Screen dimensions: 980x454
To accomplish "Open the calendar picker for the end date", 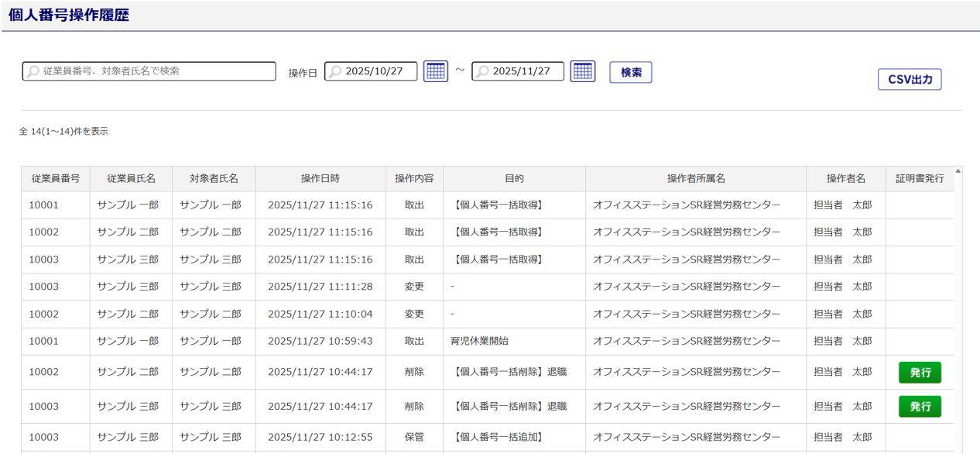I will tap(582, 71).
